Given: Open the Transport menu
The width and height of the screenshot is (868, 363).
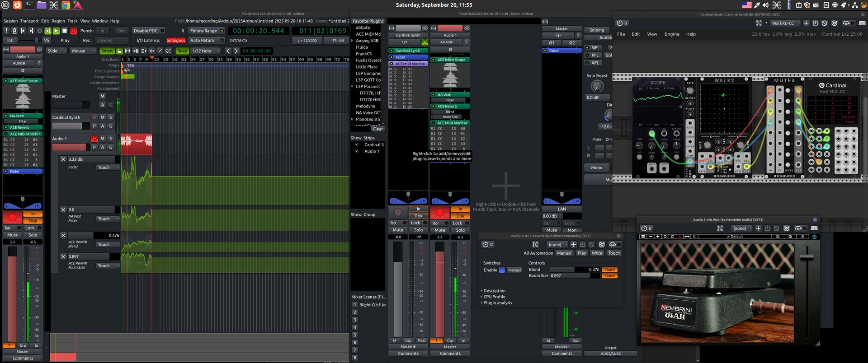Looking at the screenshot, I should (29, 21).
